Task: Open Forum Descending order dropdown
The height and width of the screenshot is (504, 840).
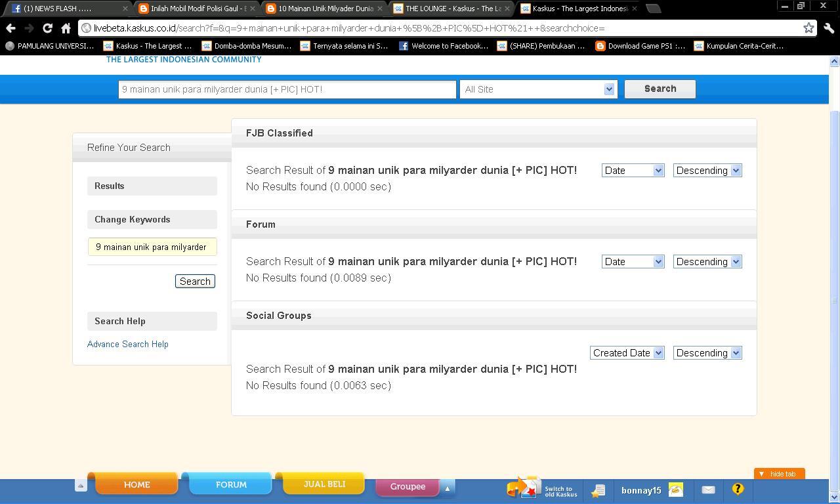Action: click(707, 262)
